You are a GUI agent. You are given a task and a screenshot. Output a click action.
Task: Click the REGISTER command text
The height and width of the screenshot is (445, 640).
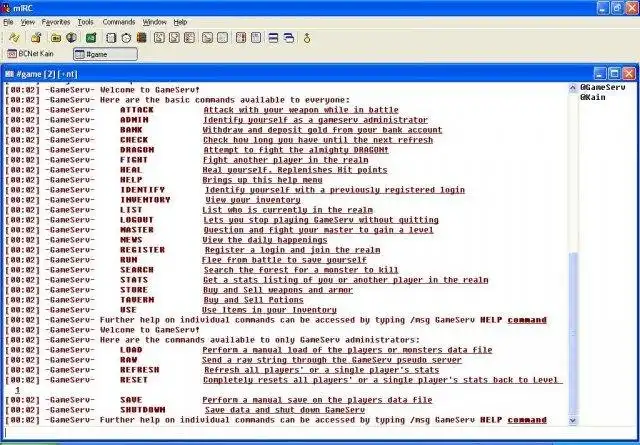[x=142, y=250]
